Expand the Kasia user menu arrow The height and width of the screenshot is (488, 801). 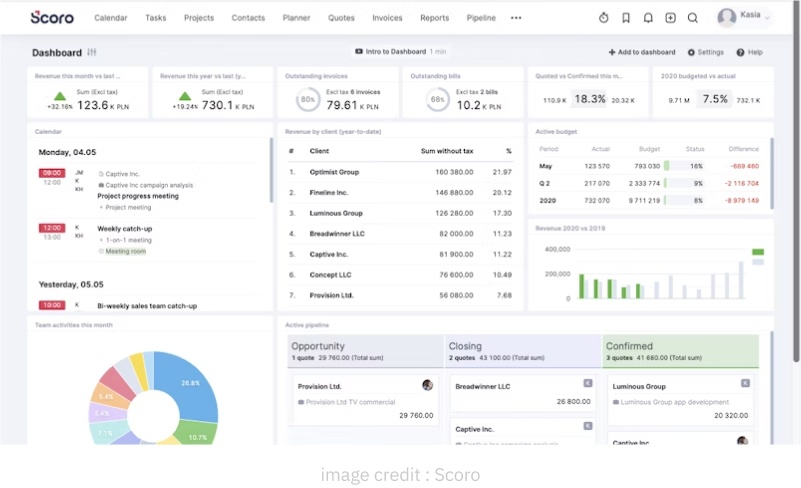tap(767, 18)
